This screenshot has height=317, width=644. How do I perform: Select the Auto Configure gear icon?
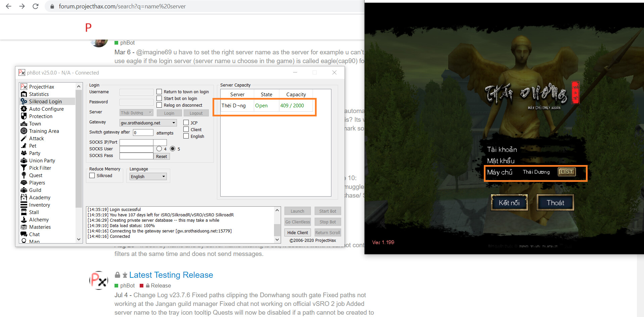(24, 109)
